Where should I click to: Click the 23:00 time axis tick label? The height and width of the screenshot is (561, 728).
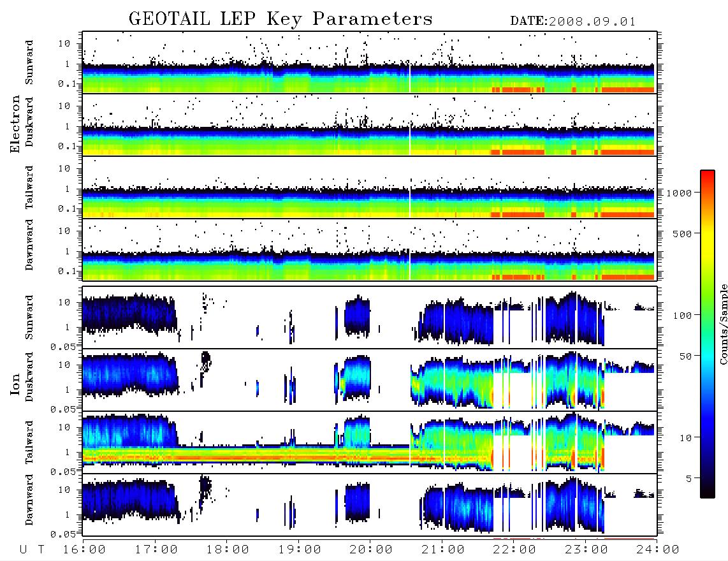586,550
